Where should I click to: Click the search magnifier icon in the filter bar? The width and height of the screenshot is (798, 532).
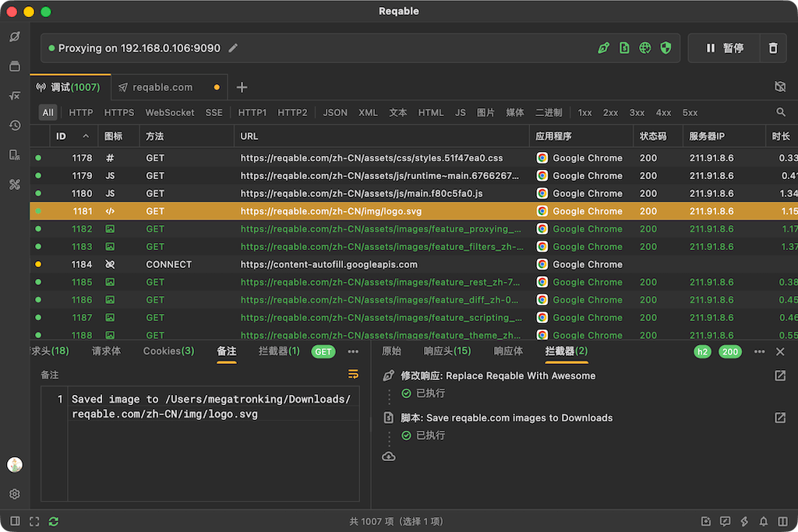(x=780, y=112)
